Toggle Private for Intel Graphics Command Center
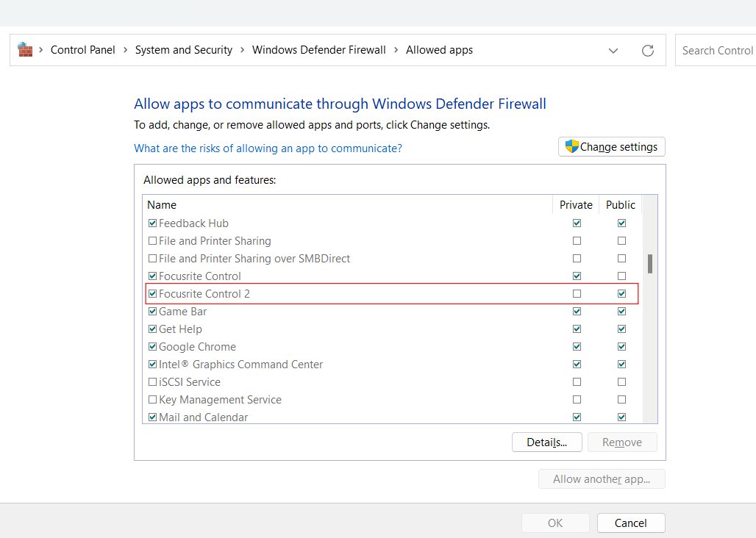756x538 pixels. coord(577,364)
